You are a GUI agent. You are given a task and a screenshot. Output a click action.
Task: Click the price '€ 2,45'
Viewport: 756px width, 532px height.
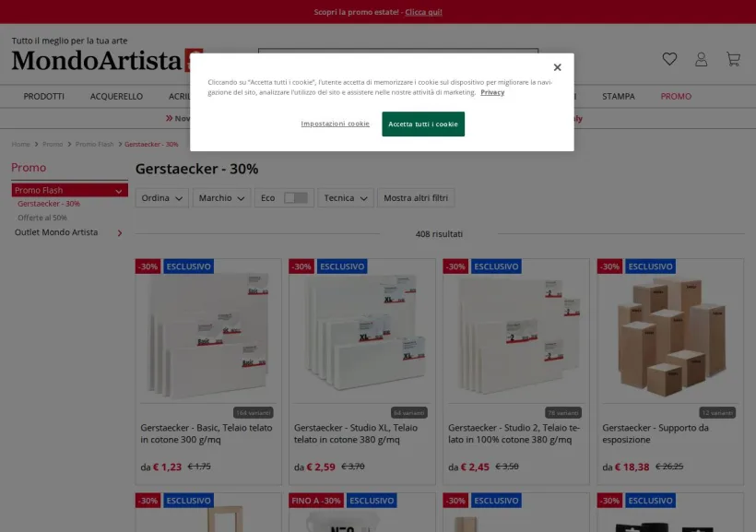click(x=475, y=467)
